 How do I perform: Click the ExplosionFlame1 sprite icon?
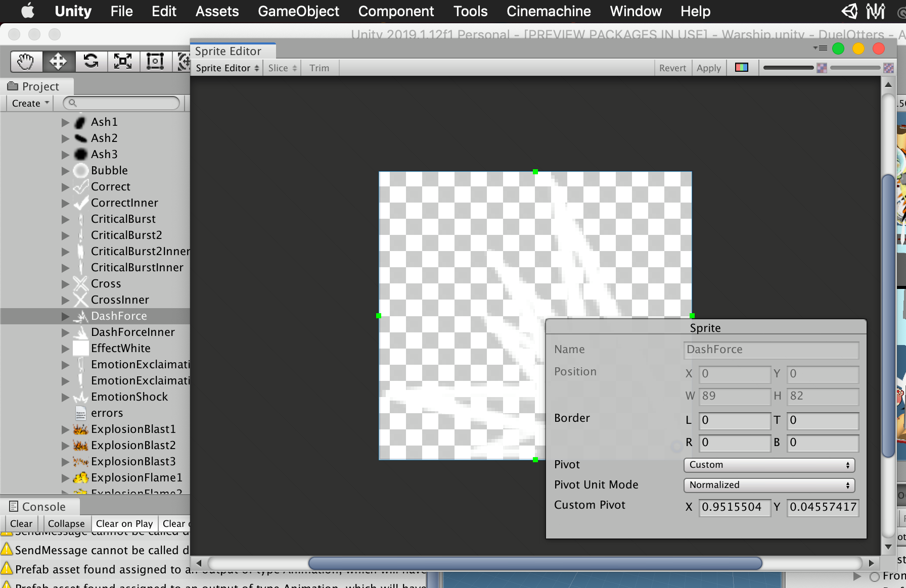tap(80, 478)
